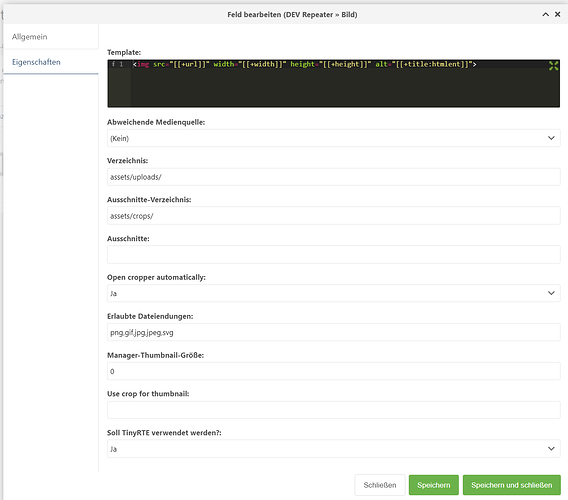Focus the Ausschnitte-Verzeichnis field with assets/crops/
Image resolution: width=568 pixels, height=500 pixels.
pyautogui.click(x=334, y=216)
